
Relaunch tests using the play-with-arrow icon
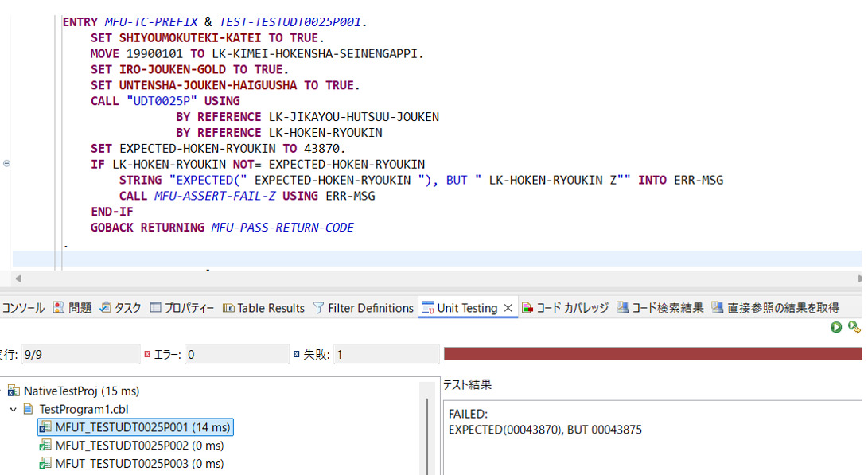853,327
